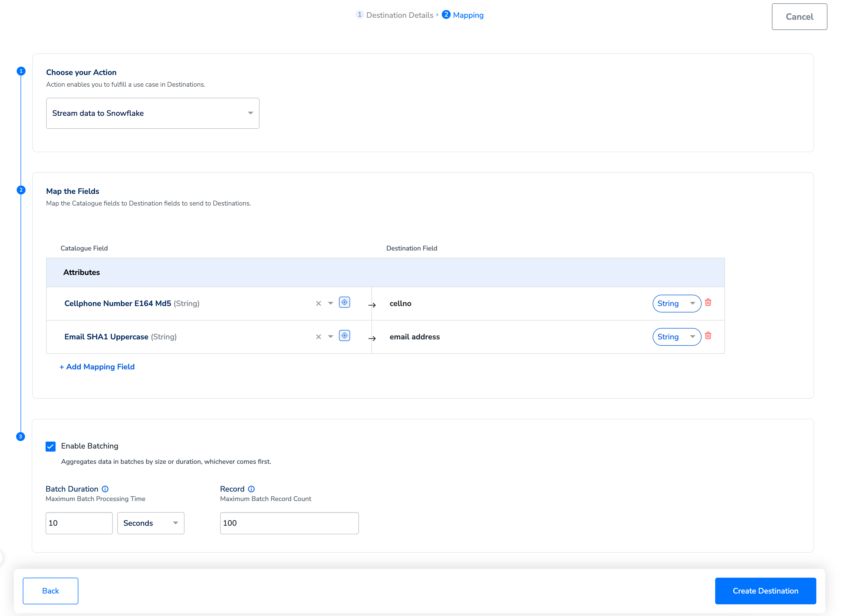This screenshot has height=616, width=843.
Task: Open the Seconds unit dropdown
Action: point(151,523)
